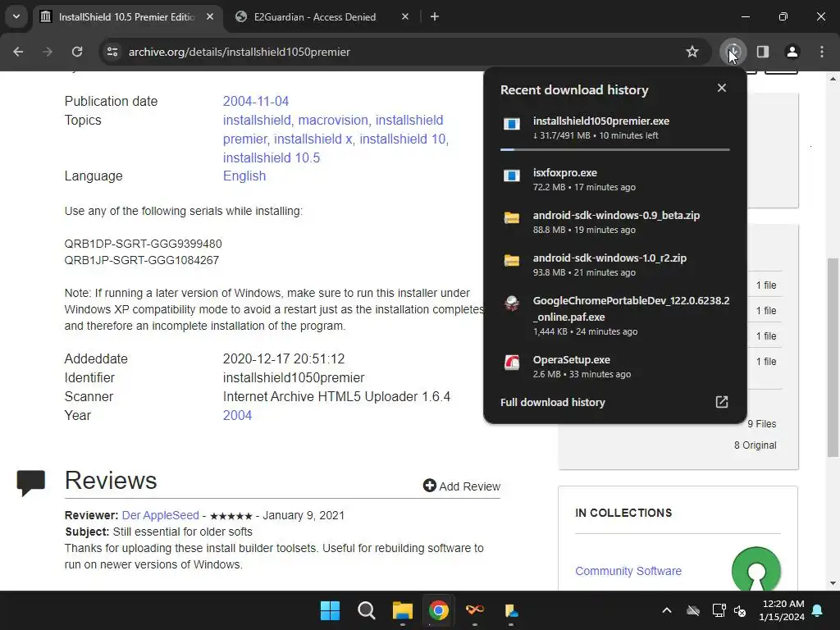Open isxfoxpro.exe from download history

pos(615,180)
